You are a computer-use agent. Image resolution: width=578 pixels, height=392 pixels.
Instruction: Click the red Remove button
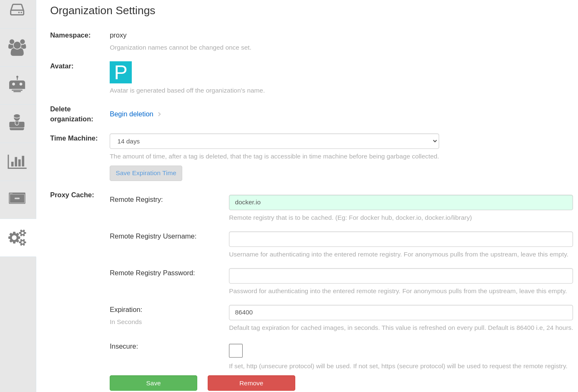pyautogui.click(x=251, y=383)
